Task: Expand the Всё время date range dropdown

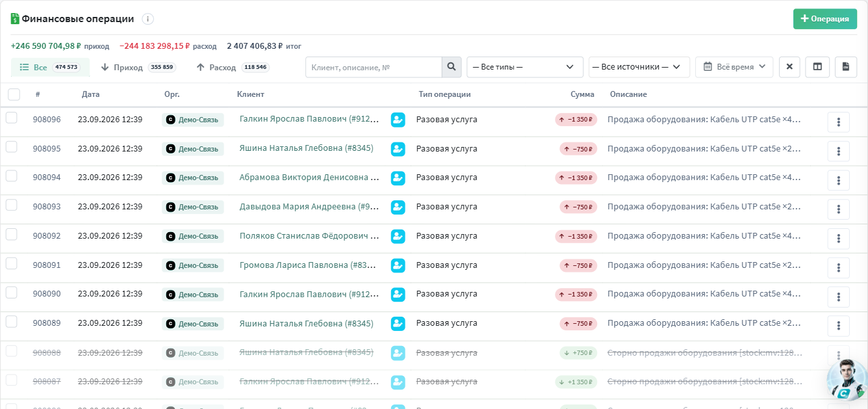Action: [x=734, y=67]
